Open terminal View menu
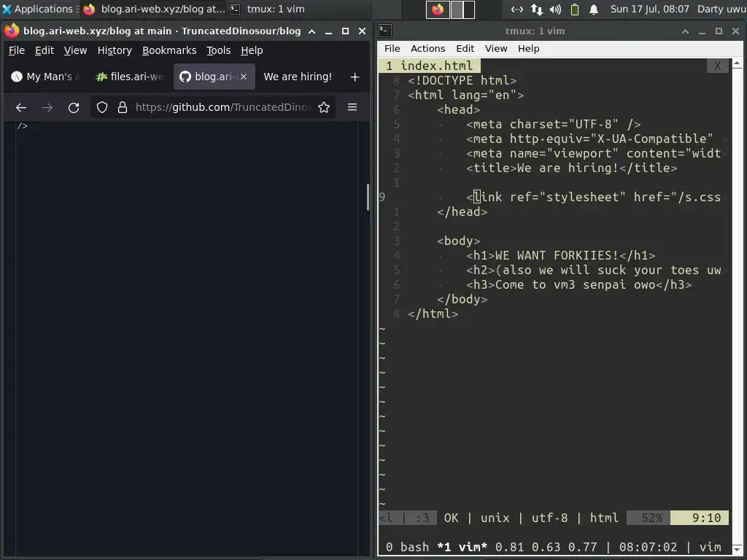Viewport: 747px width, 560px height. pos(496,49)
